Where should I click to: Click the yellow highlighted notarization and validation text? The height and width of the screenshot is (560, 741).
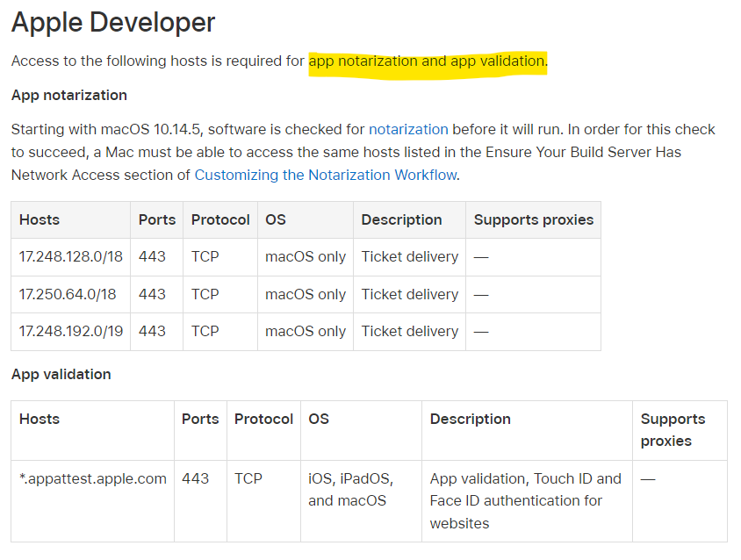pyautogui.click(x=428, y=61)
